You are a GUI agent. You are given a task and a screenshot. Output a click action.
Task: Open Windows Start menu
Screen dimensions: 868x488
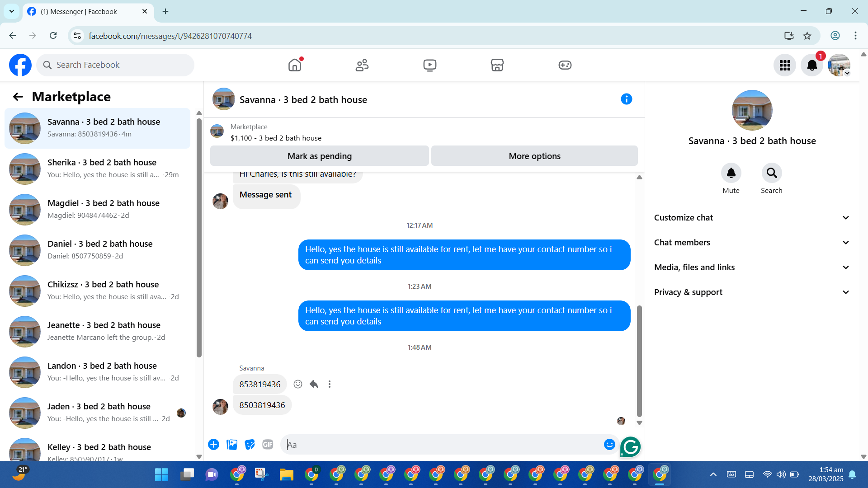(161, 474)
